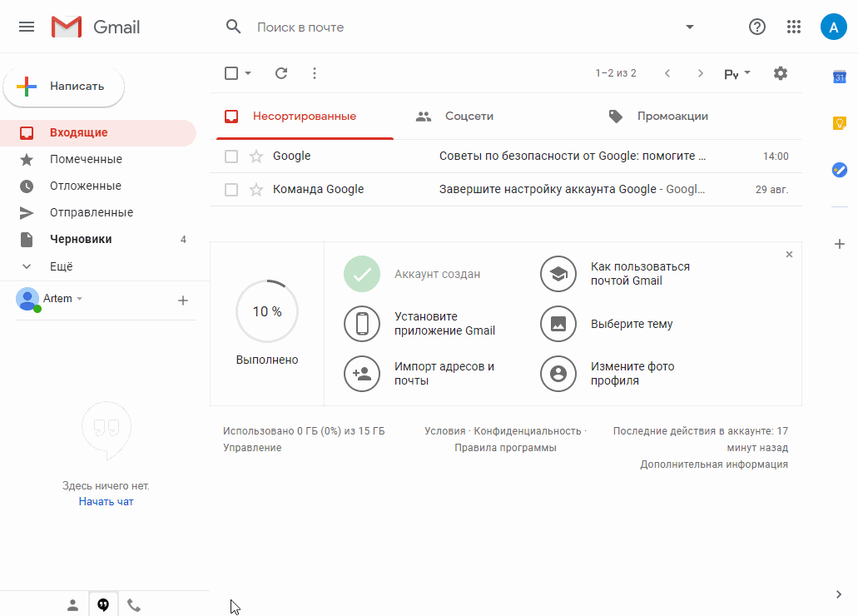Add a new chat contact

click(183, 300)
